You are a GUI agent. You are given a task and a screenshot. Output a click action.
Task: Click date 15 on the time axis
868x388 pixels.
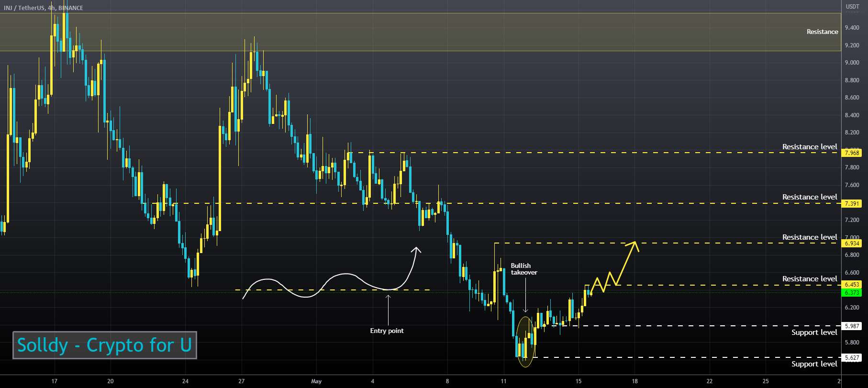click(x=579, y=381)
